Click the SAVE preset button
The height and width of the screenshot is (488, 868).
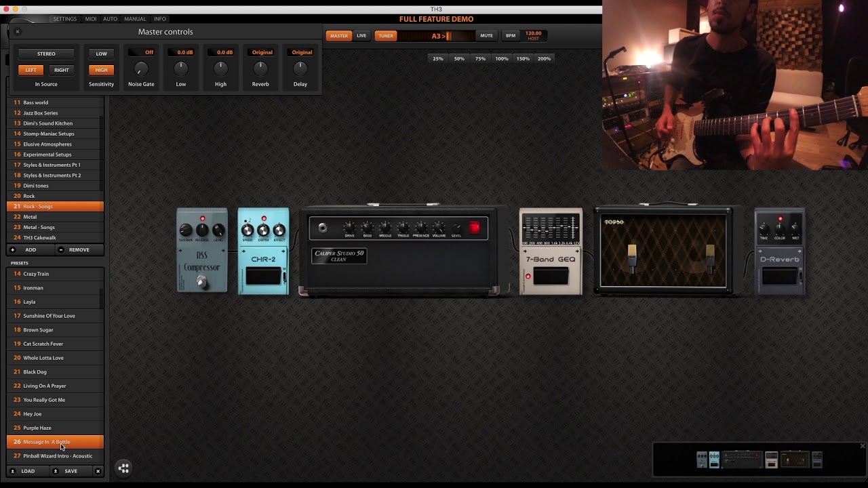coord(71,471)
